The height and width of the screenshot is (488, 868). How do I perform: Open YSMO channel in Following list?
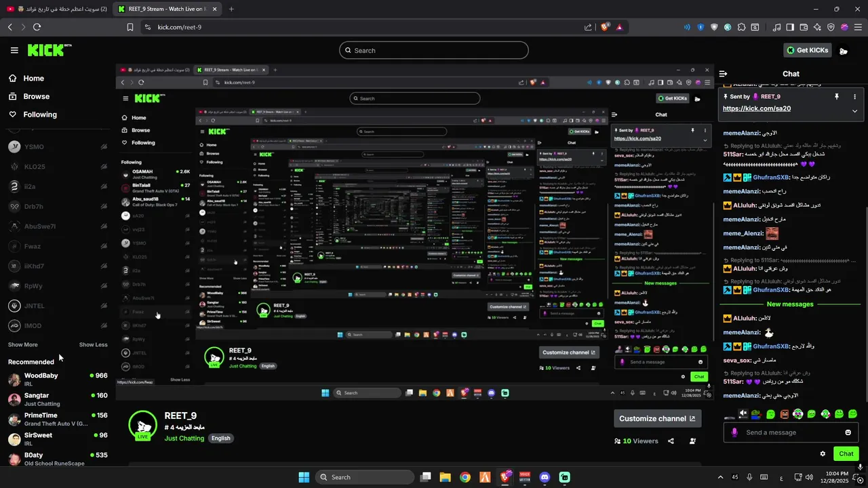point(57,147)
